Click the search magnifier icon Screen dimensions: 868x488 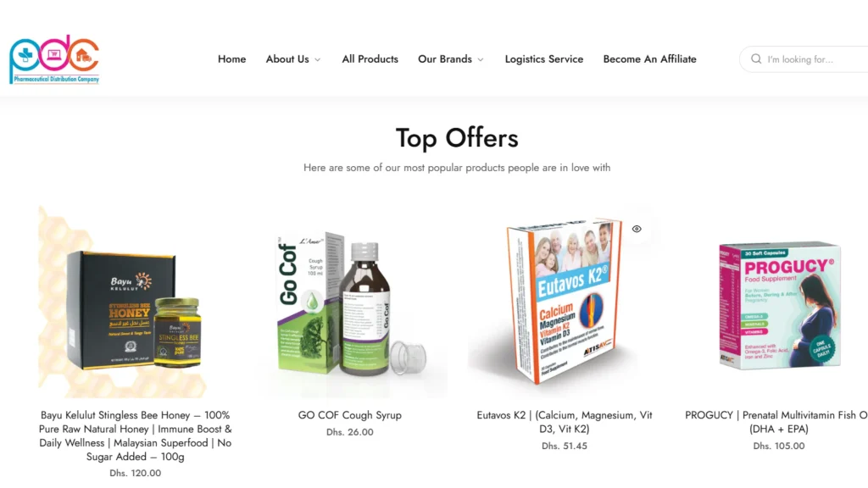[x=755, y=58]
